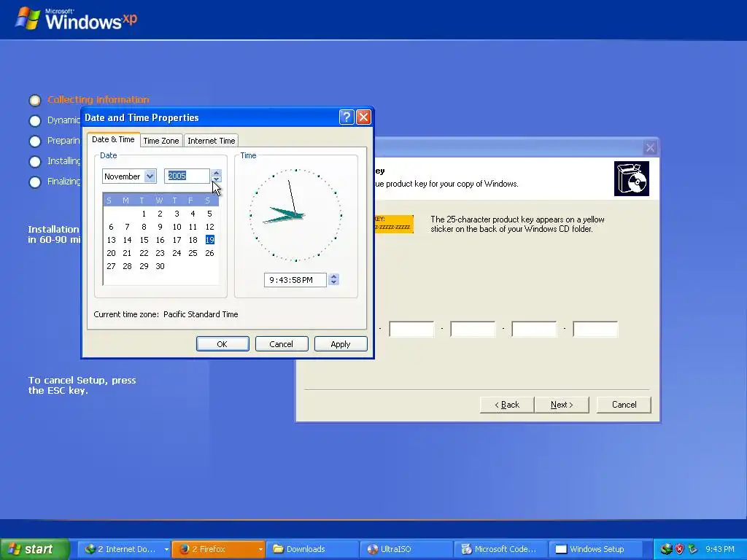Pick day 22 in the calendar
The width and height of the screenshot is (747, 560).
point(144,253)
